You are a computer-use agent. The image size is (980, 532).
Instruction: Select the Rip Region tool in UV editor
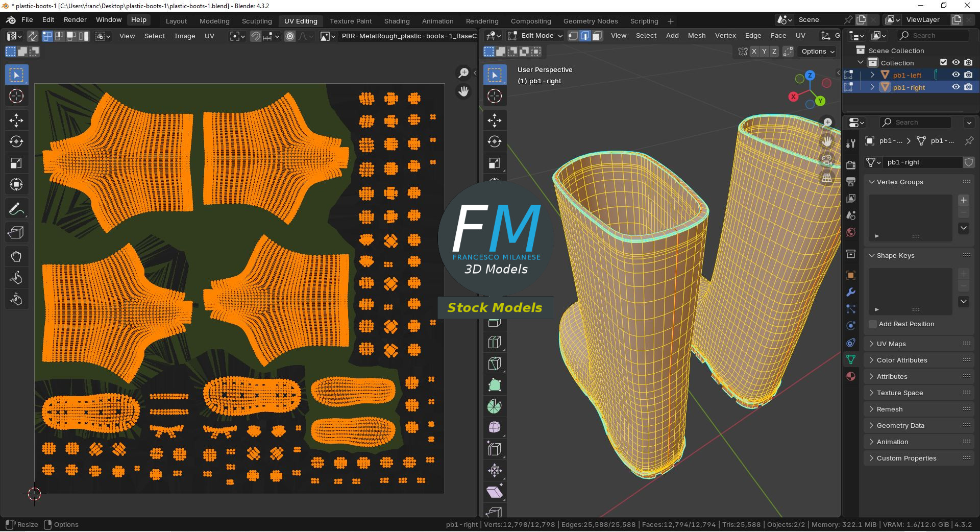pos(16,233)
